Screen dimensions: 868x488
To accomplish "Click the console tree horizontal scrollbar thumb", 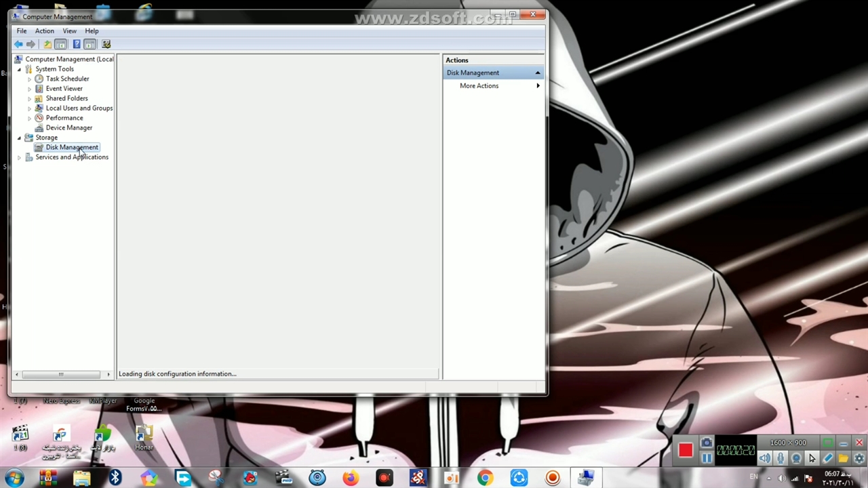I will [60, 374].
